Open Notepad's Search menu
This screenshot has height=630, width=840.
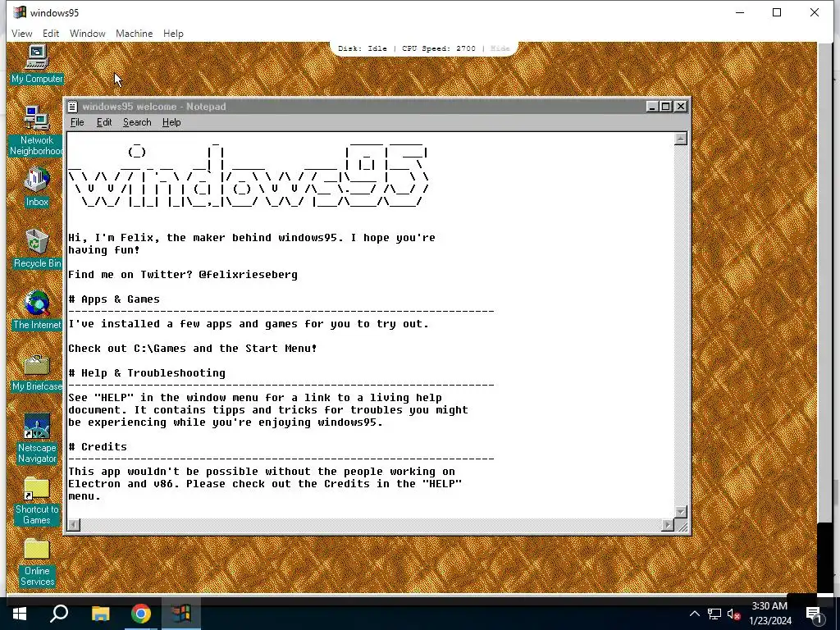click(137, 122)
